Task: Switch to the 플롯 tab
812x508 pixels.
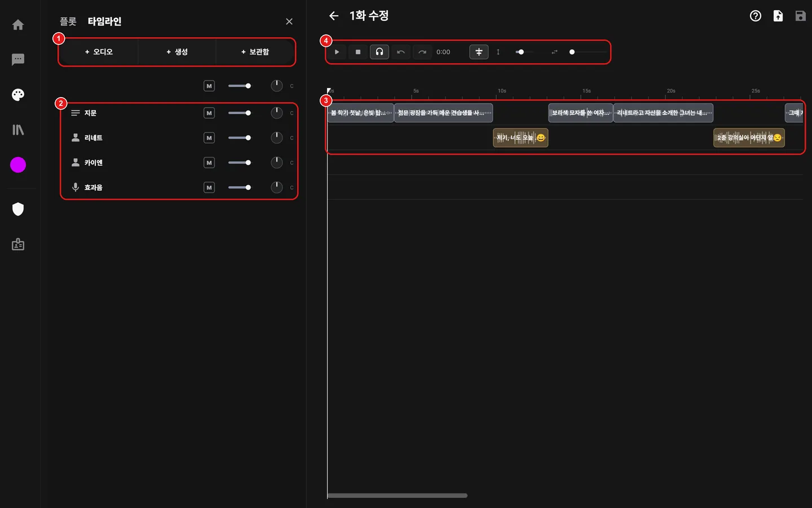Action: (x=68, y=21)
